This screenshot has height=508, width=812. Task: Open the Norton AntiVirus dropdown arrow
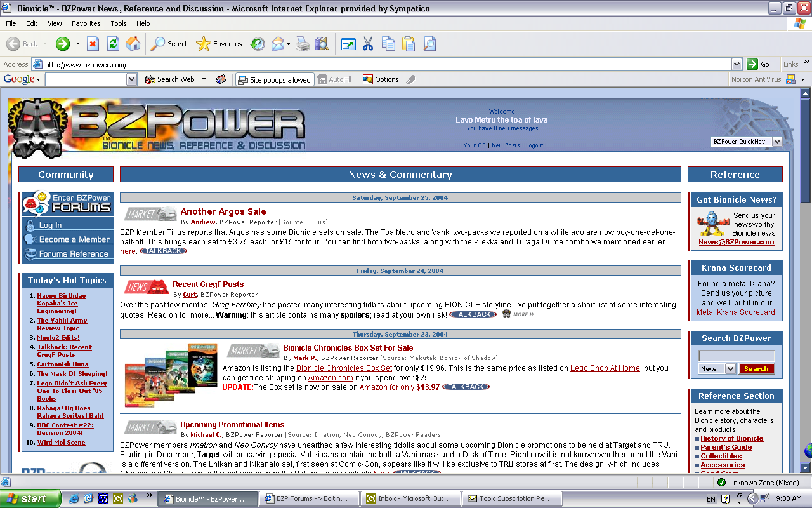tap(802, 79)
